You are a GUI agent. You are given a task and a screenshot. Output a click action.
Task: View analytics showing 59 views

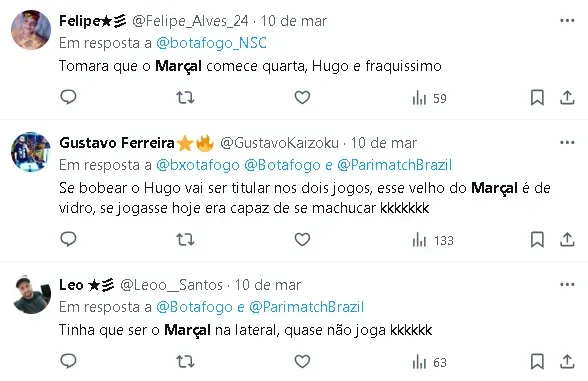click(429, 98)
